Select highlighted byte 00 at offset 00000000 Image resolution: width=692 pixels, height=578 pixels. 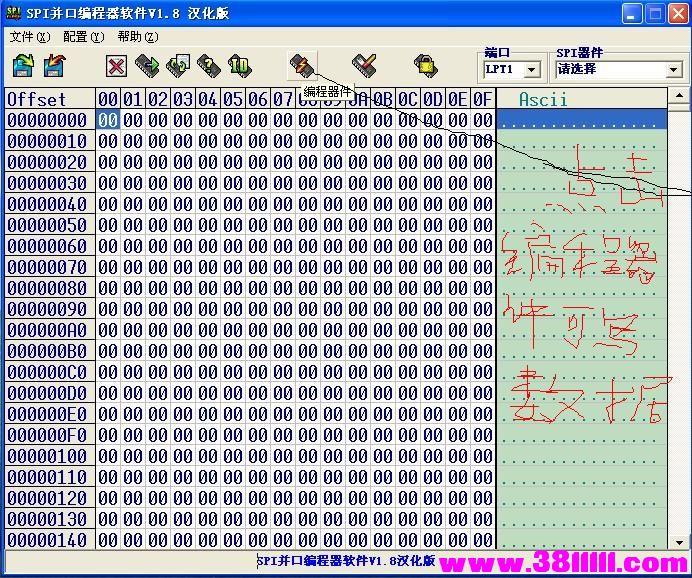pyautogui.click(x=108, y=120)
